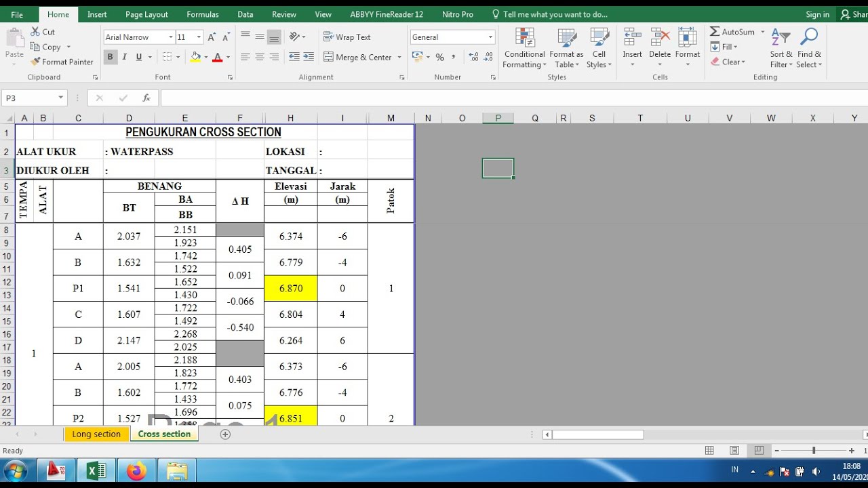Add a new sheet with plus icon
Viewport: 868px width, 488px height.
coord(225,434)
